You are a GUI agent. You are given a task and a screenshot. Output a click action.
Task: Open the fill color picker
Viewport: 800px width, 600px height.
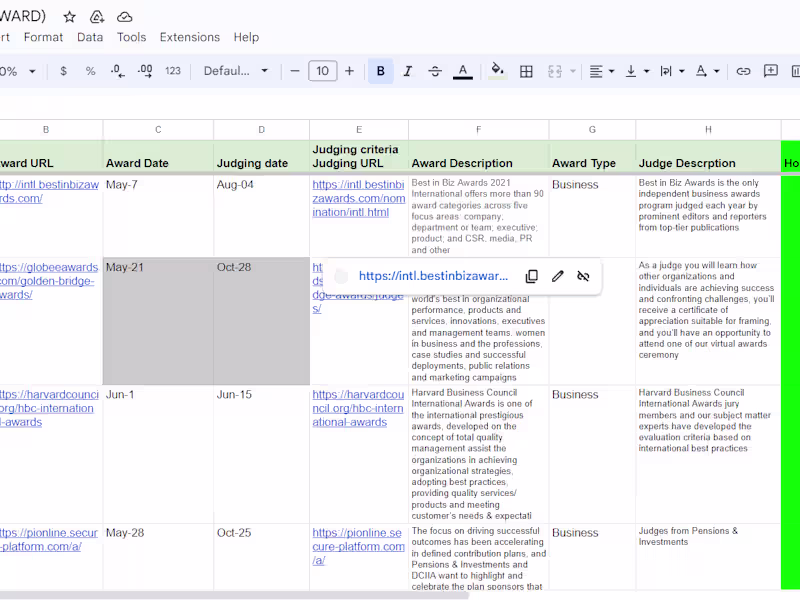pyautogui.click(x=497, y=71)
